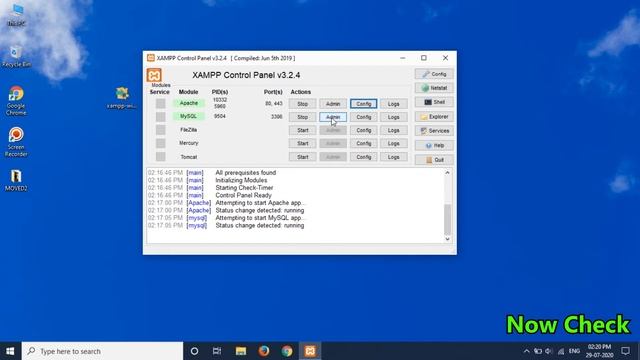Image resolution: width=640 pixels, height=360 pixels.
Task: Toggle the FileZilla service checkbox
Action: 160,130
